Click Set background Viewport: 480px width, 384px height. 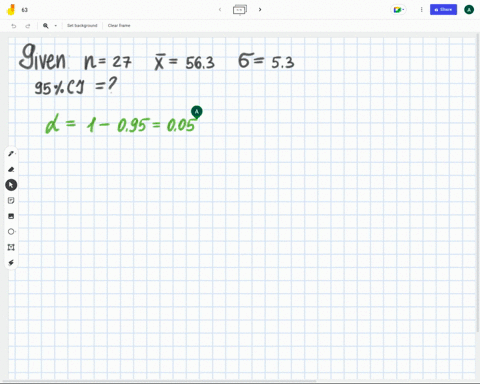tap(82, 25)
